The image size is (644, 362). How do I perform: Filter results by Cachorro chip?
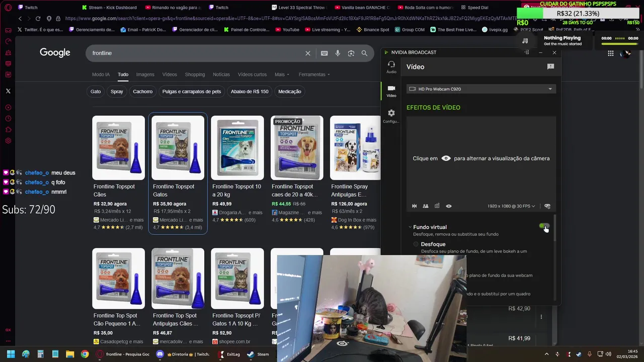(x=142, y=92)
